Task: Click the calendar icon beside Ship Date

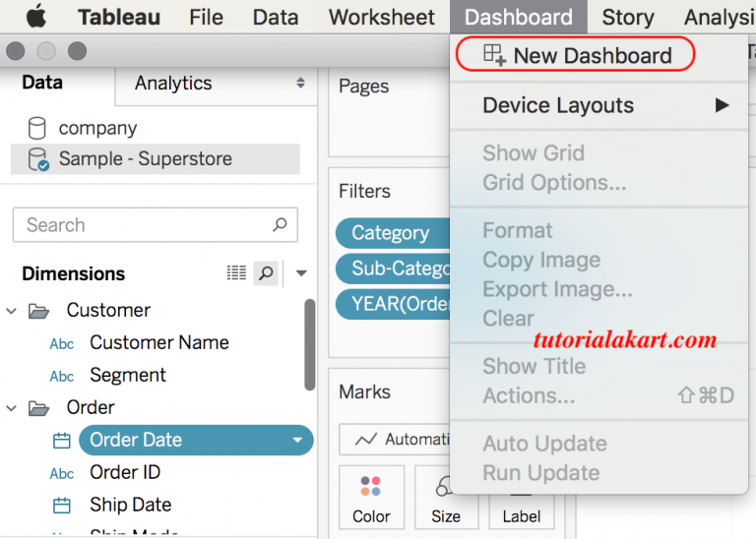Action: 62,506
